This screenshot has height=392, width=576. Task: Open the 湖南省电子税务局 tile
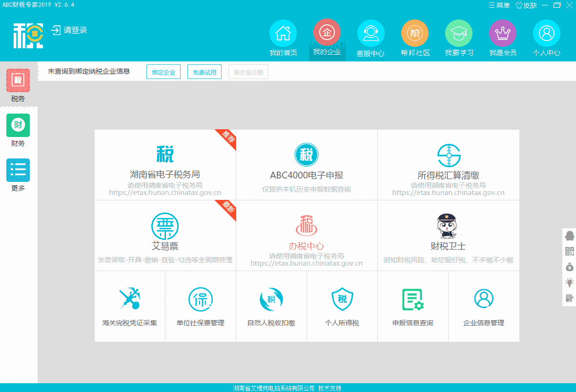[x=165, y=165]
